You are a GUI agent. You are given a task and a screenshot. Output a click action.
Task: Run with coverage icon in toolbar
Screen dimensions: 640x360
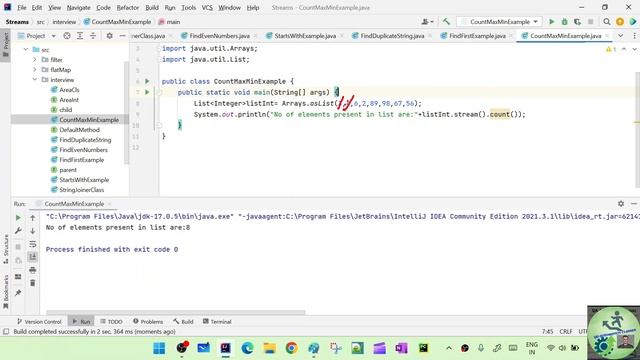(x=577, y=22)
